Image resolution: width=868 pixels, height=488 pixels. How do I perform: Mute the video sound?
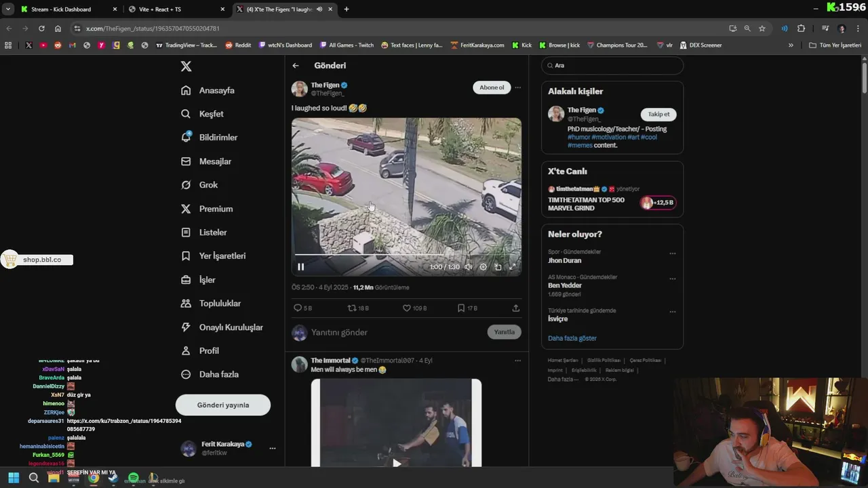(x=468, y=267)
